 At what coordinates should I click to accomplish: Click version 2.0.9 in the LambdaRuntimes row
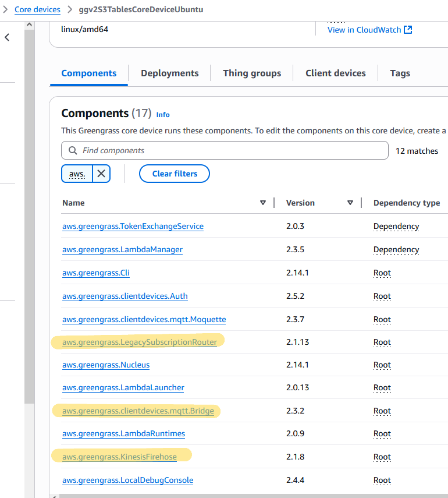click(x=295, y=433)
